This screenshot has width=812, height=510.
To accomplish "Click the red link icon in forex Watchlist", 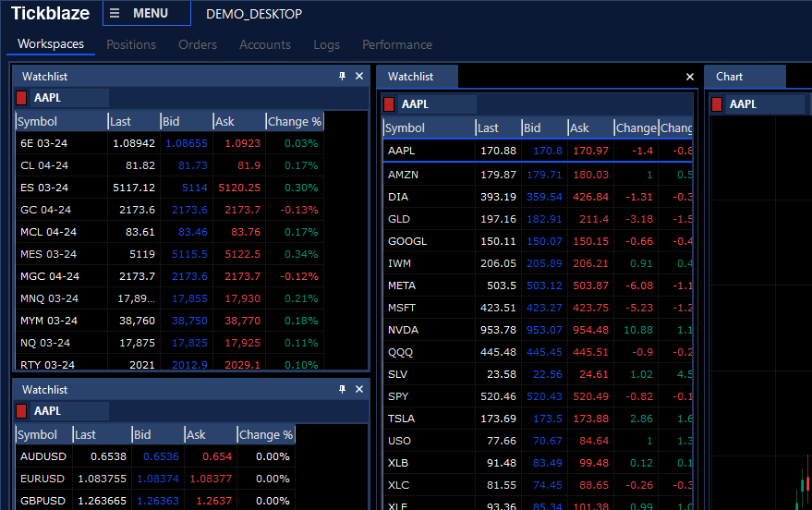I will (x=22, y=411).
